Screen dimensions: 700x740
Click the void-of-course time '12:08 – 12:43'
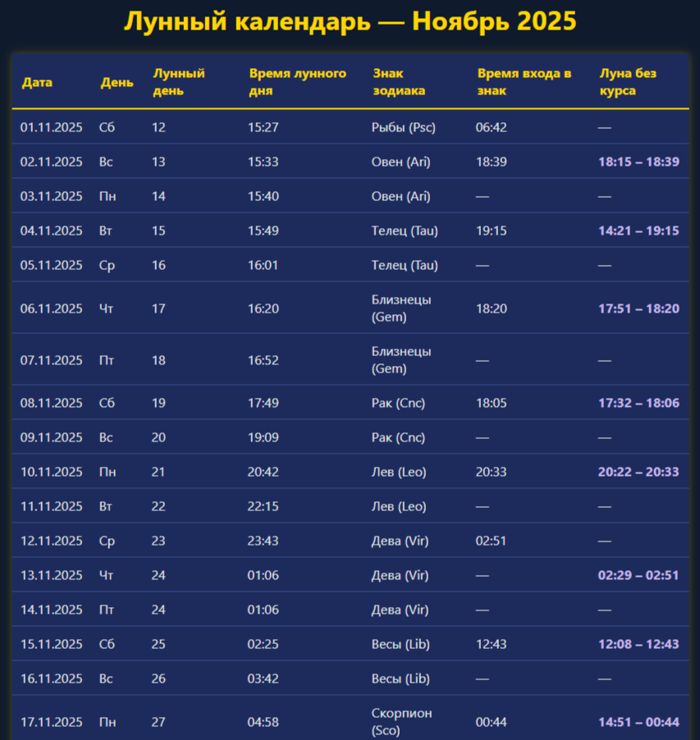[639, 644]
